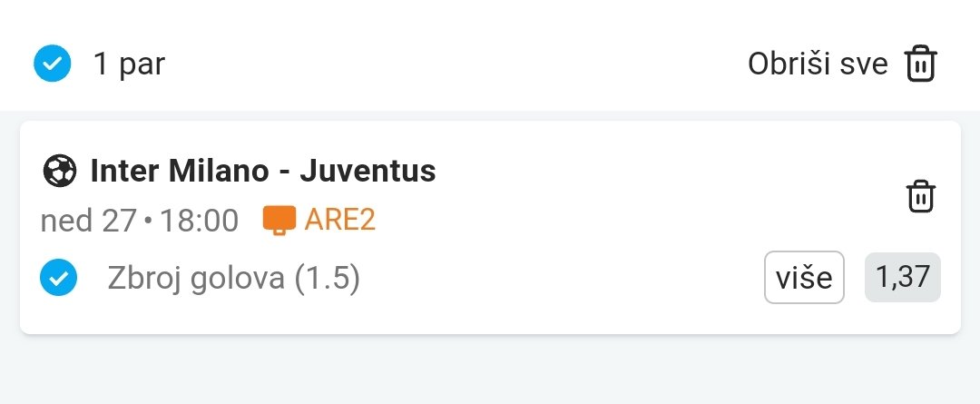This screenshot has width=980, height=404.
Task: Click the ned 27 match date
Action: click(88, 220)
